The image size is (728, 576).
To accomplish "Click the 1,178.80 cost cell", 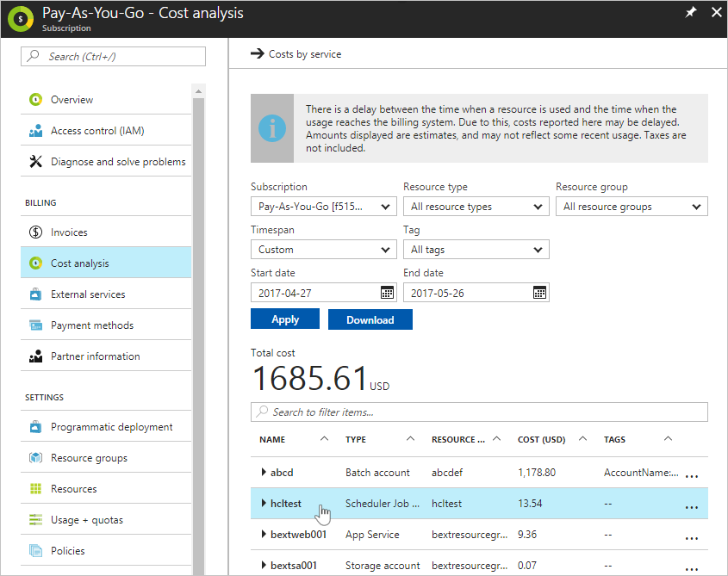I will pyautogui.click(x=537, y=473).
